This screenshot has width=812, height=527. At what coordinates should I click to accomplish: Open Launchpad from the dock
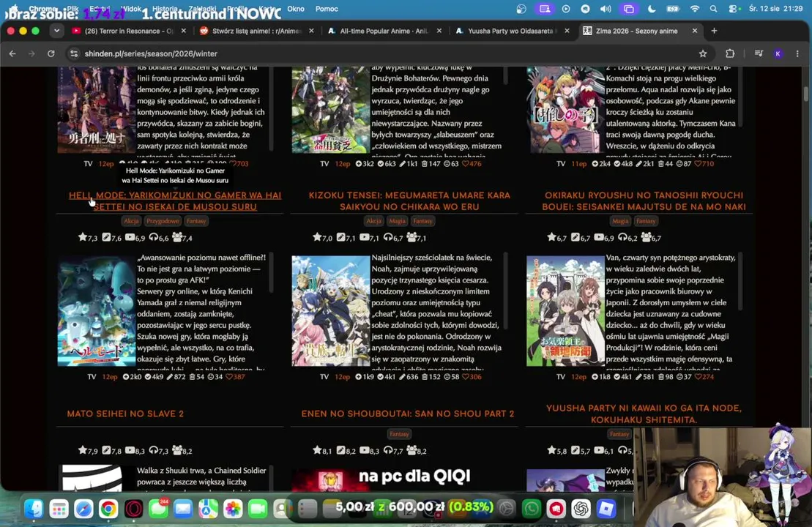(59, 509)
